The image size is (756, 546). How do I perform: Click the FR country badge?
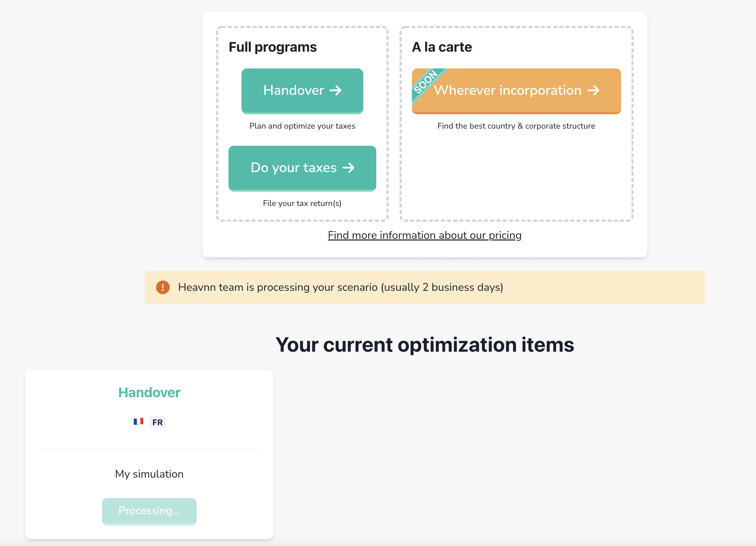click(157, 422)
